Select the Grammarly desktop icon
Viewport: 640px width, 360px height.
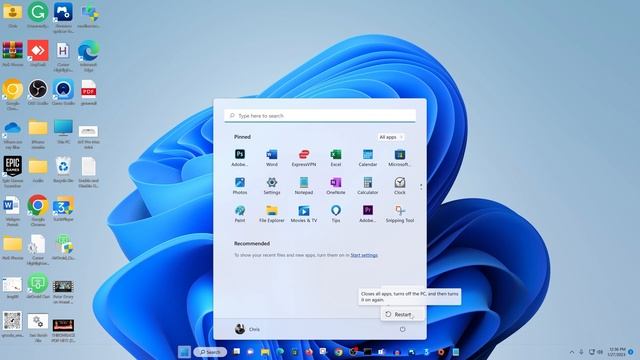click(38, 15)
